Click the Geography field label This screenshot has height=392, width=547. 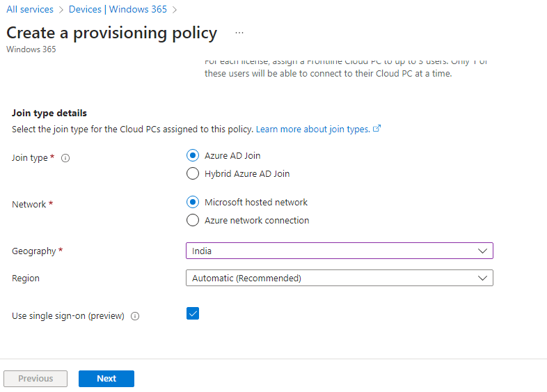(34, 251)
